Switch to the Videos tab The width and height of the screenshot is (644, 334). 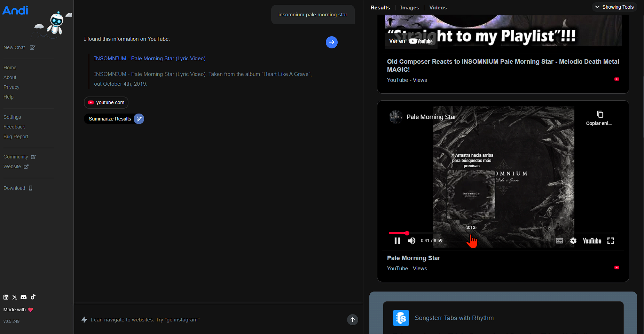tap(438, 8)
